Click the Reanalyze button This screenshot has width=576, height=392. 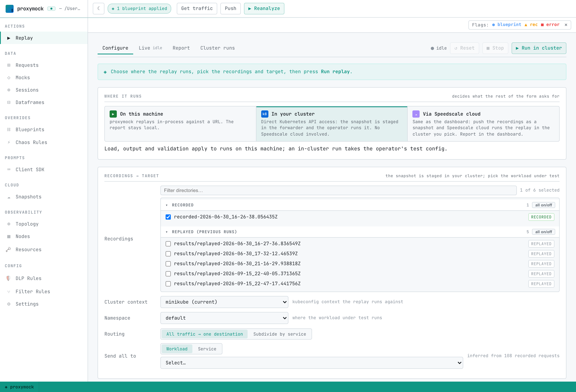[x=264, y=9]
